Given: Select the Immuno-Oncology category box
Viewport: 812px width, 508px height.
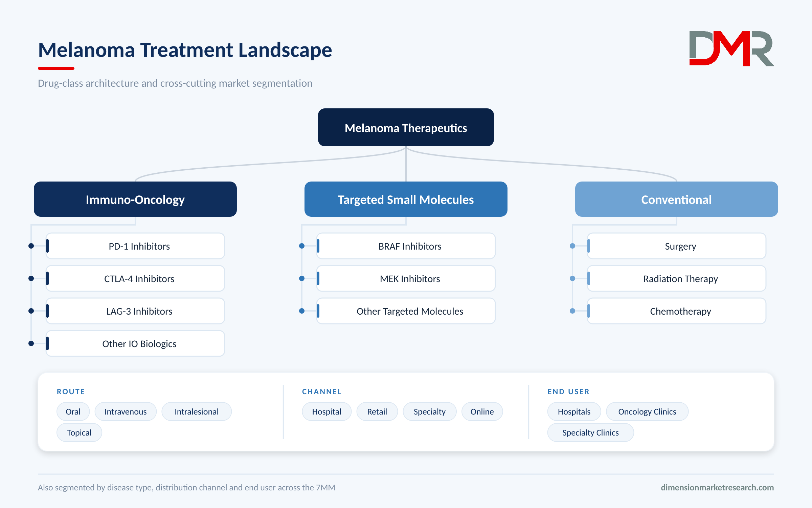Looking at the screenshot, I should pyautogui.click(x=135, y=199).
